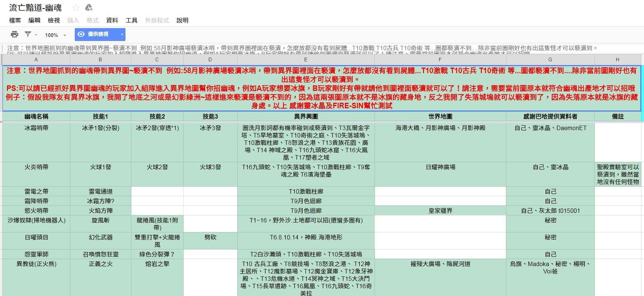
Task: Click the 幻化武器 cell
Action: 101,241
